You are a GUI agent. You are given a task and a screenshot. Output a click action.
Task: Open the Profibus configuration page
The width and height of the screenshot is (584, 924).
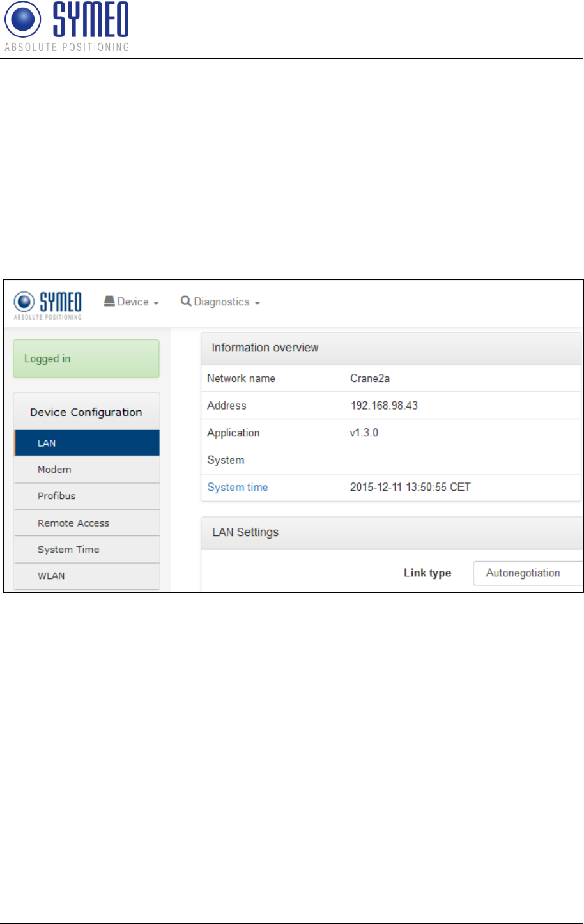[87, 496]
